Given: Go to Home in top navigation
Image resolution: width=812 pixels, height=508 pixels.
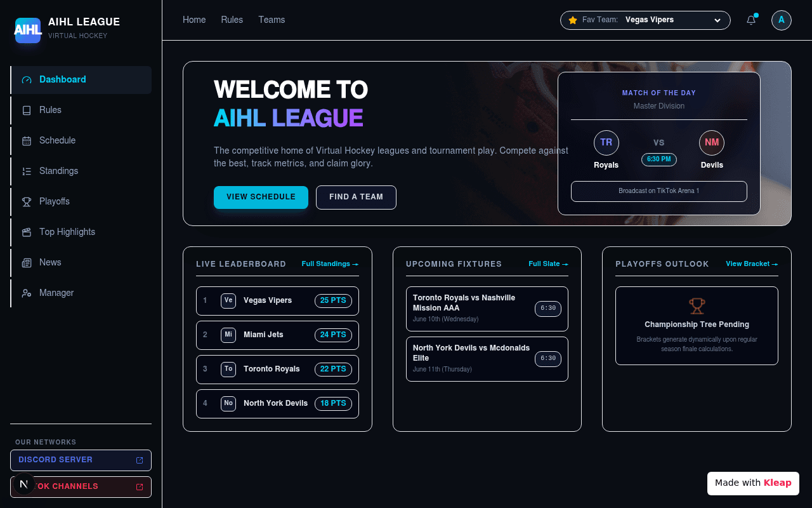Looking at the screenshot, I should pos(194,20).
